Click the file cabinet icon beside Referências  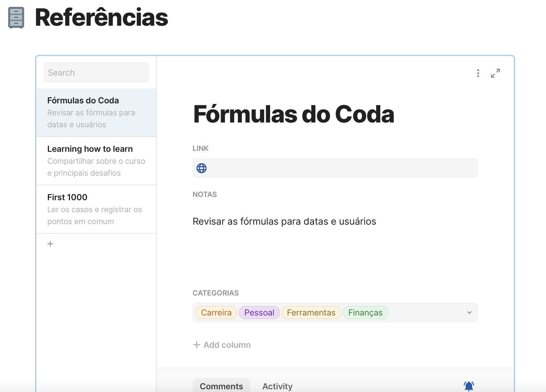[16, 18]
